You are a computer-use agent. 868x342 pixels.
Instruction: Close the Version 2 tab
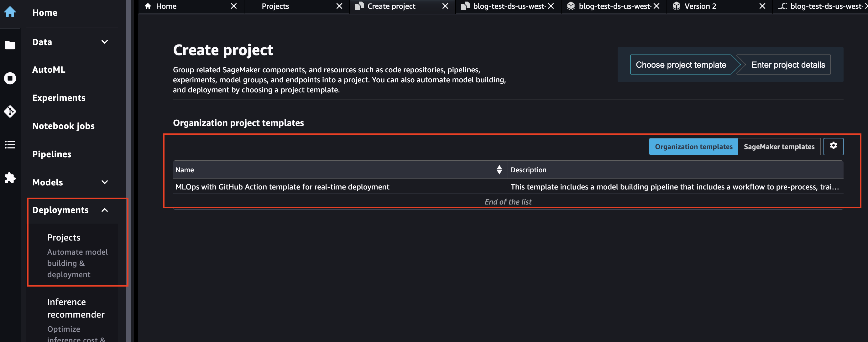(762, 6)
